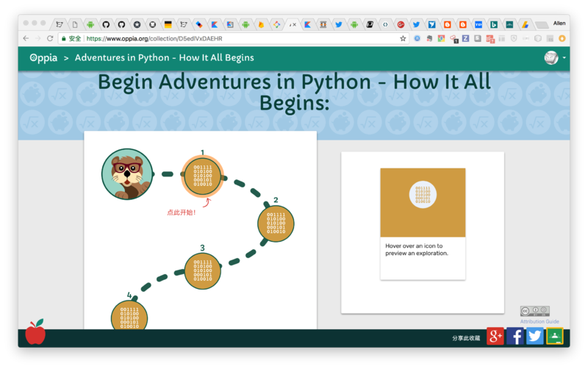
Task: Share collection to Google Classroom
Action: 555,337
